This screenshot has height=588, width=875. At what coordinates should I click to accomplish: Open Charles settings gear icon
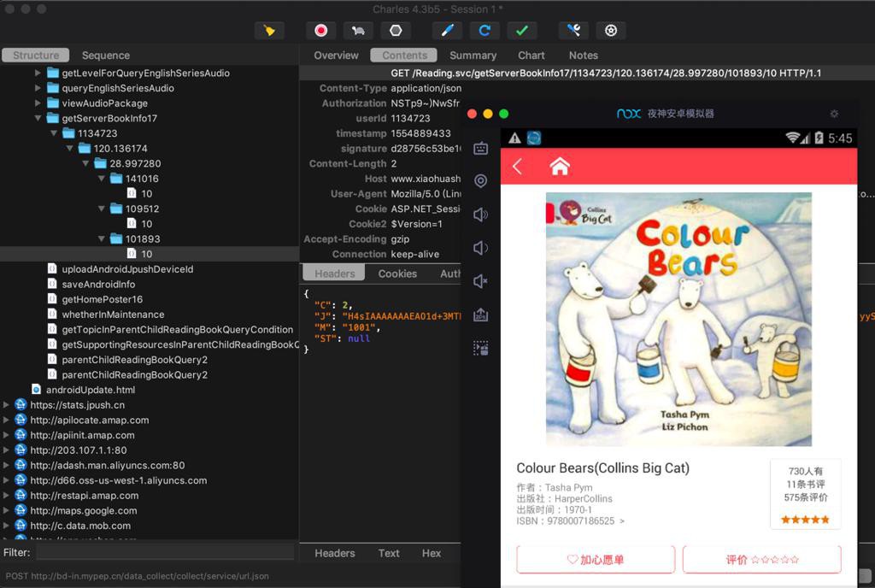(x=611, y=31)
